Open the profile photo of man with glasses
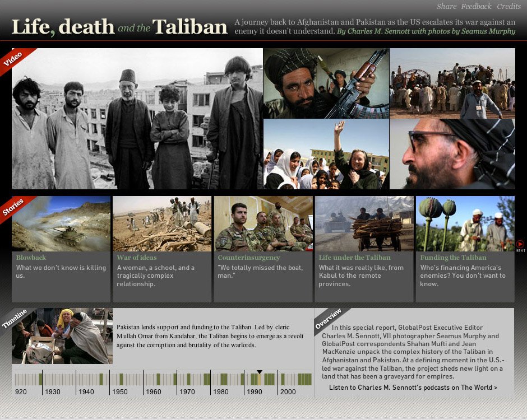The width and height of the screenshot is (527, 420). tap(452, 154)
